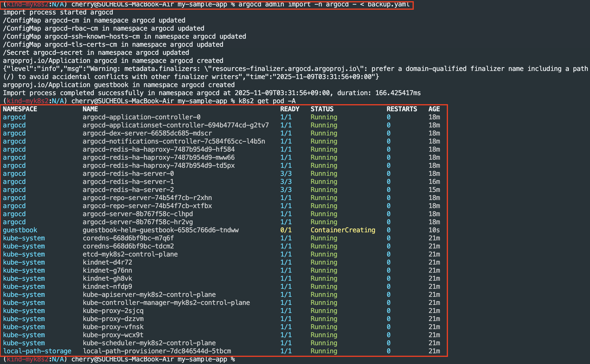
Task: Click the ContainerCreating status text
Action: click(343, 230)
